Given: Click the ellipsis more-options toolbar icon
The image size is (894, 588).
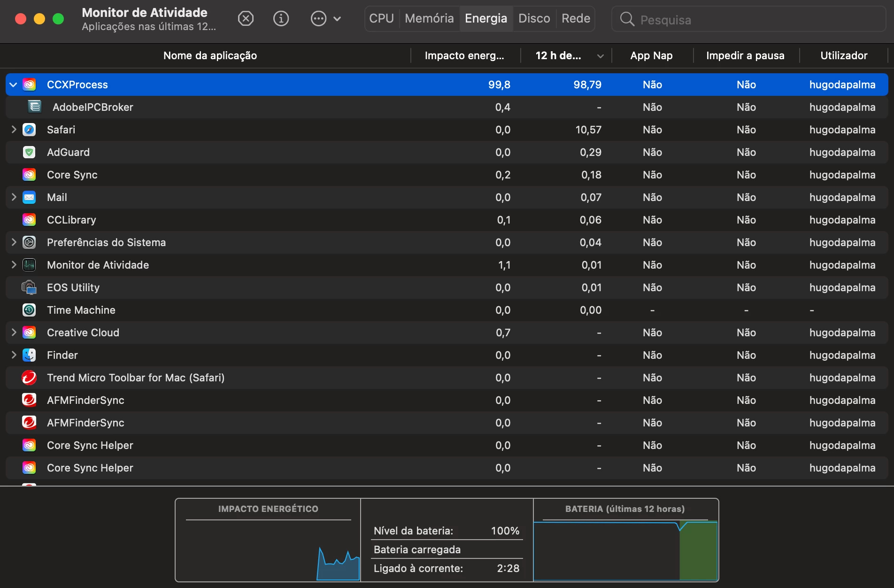Looking at the screenshot, I should (318, 19).
